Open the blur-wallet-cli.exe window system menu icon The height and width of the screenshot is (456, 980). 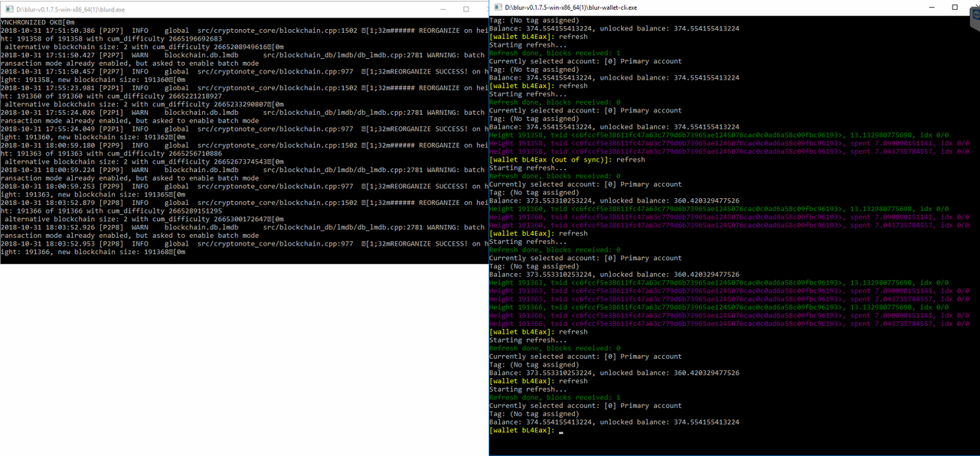[x=498, y=7]
